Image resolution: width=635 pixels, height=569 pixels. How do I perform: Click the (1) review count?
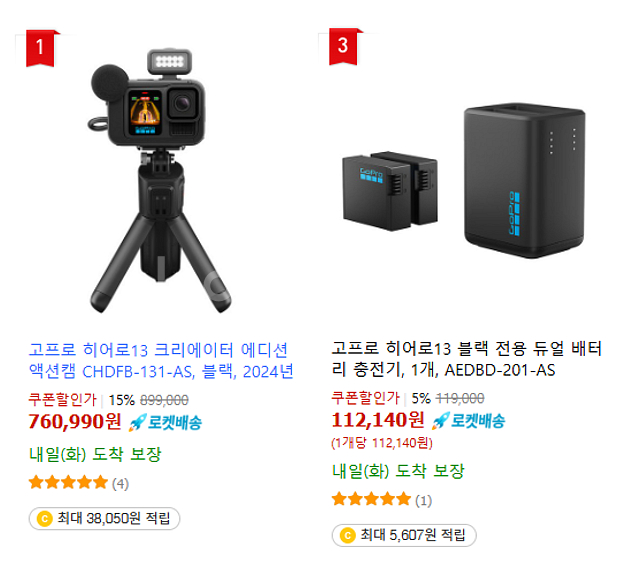pos(424,501)
